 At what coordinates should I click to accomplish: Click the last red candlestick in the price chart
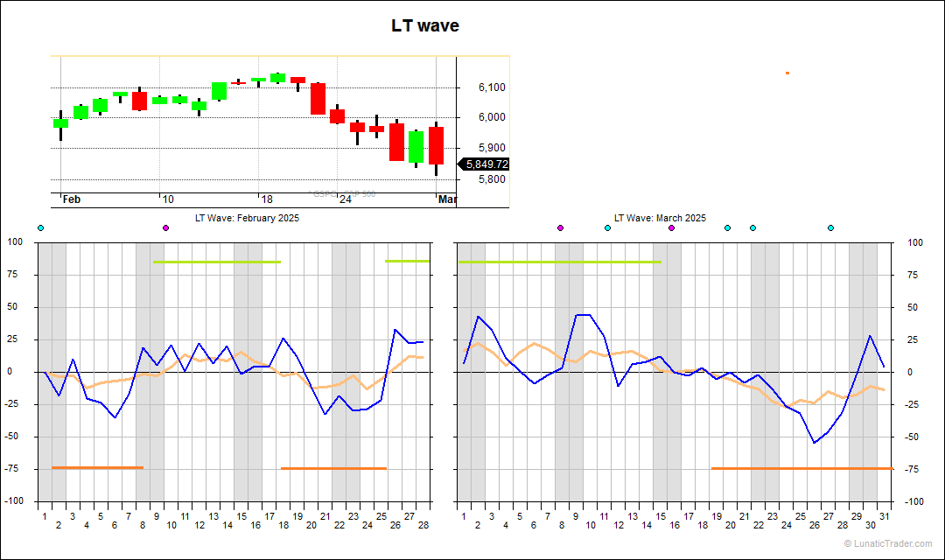(436, 145)
